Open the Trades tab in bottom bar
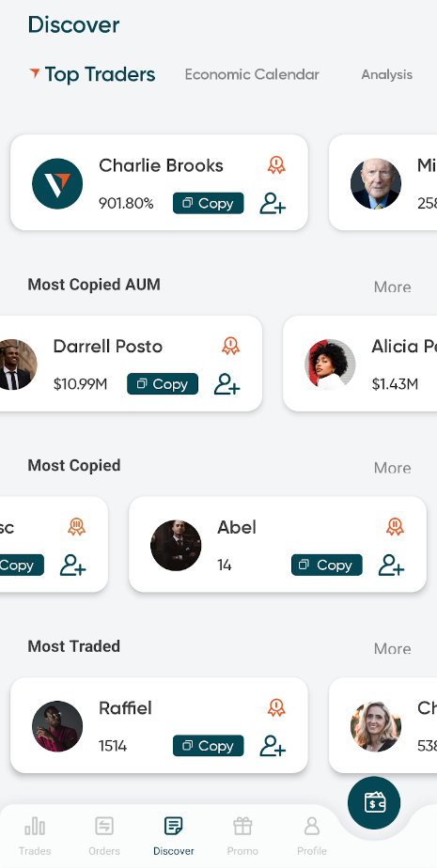This screenshot has width=437, height=868. click(35, 836)
